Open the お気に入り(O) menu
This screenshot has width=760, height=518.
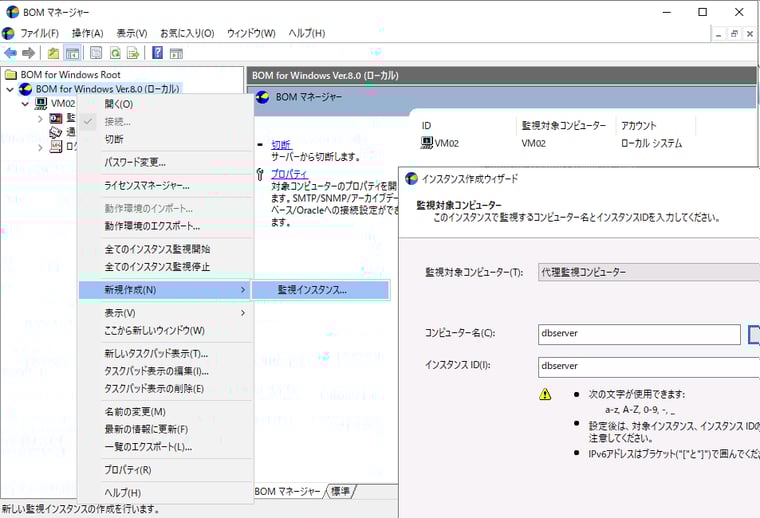(x=187, y=33)
